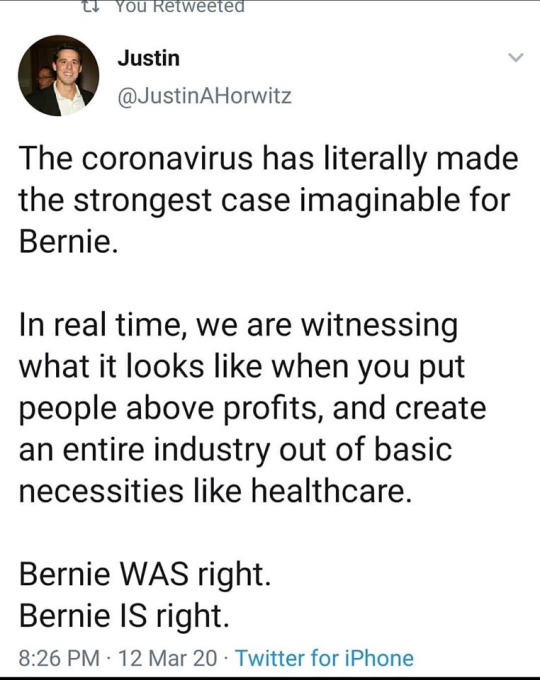Click the phrase necessities like
This screenshot has height=680, width=540.
pos(130,491)
